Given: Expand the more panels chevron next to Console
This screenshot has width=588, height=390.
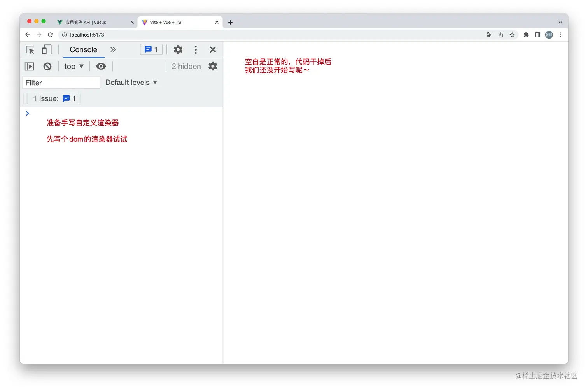Looking at the screenshot, I should [x=113, y=49].
